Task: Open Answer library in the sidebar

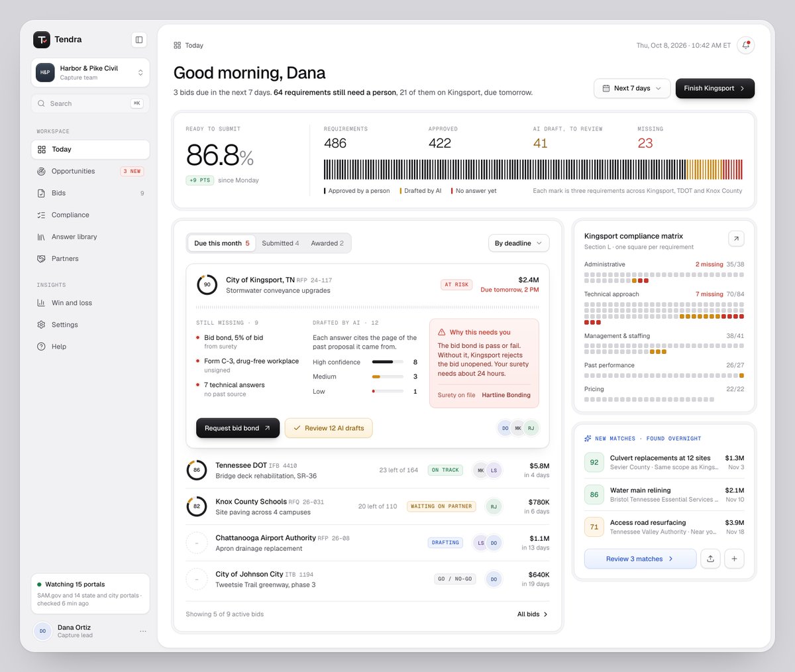Action: click(x=90, y=237)
